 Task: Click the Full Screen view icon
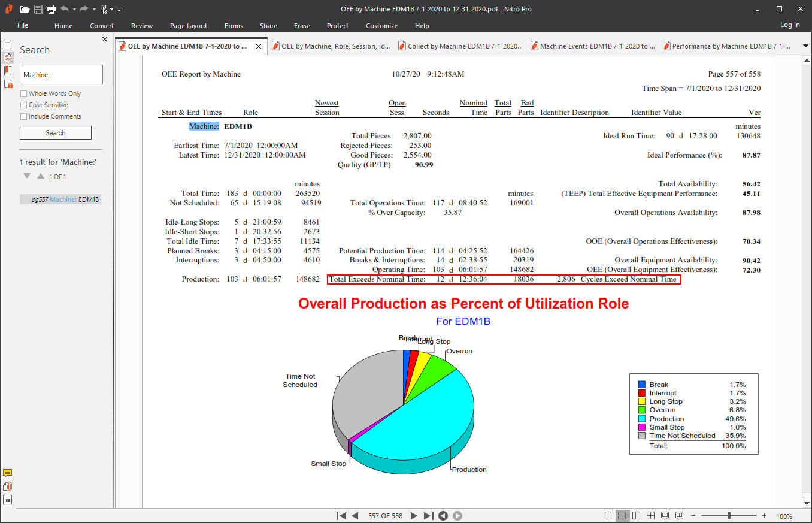coord(665,516)
